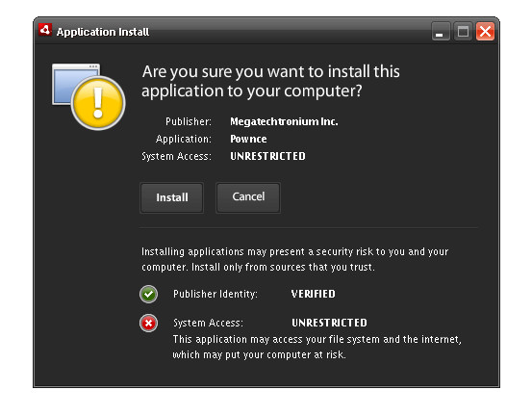532x416 pixels.
Task: Click the UNRESTRICTED value below Pownce
Action: click(267, 156)
